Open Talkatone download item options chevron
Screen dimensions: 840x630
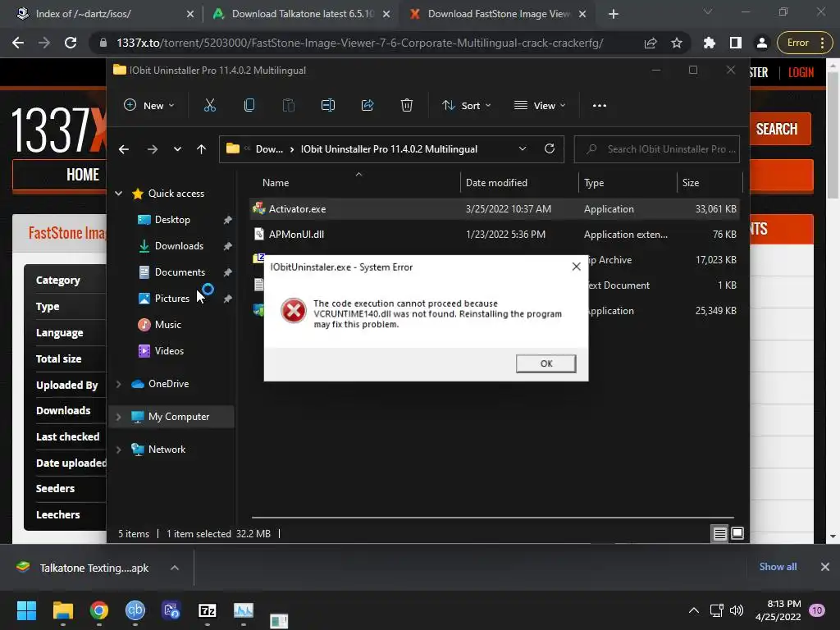coord(175,568)
